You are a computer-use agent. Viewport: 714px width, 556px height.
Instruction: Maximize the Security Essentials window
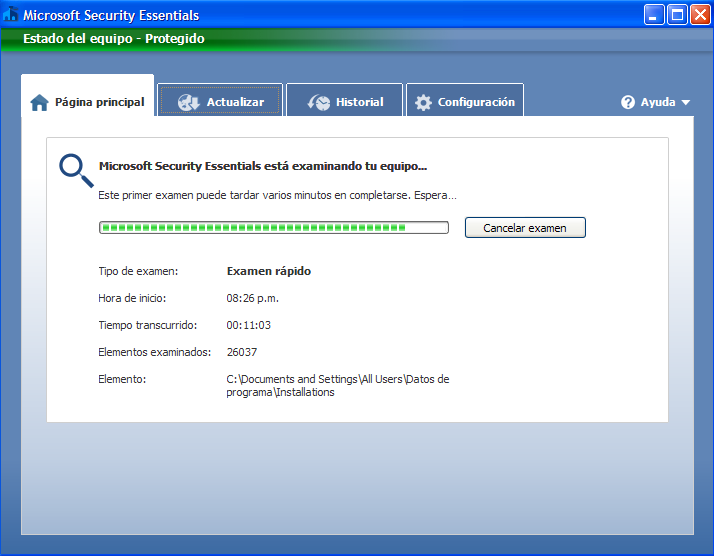pyautogui.click(x=677, y=15)
